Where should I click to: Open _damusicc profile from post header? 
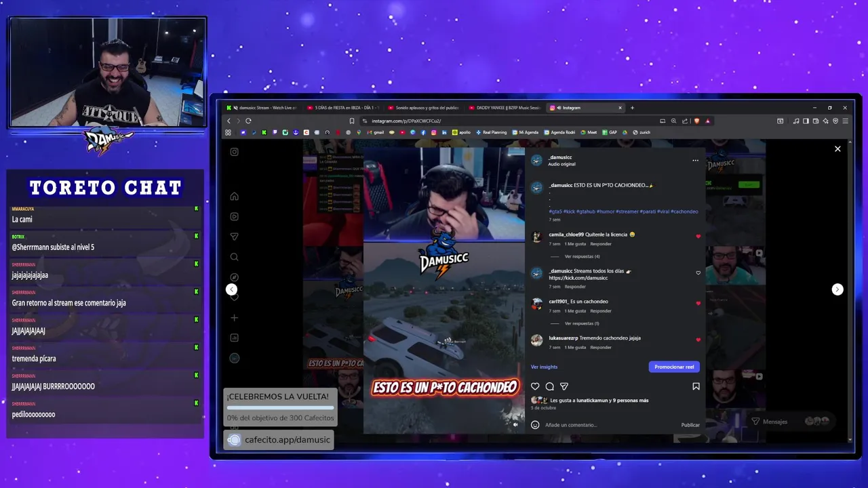pos(560,157)
